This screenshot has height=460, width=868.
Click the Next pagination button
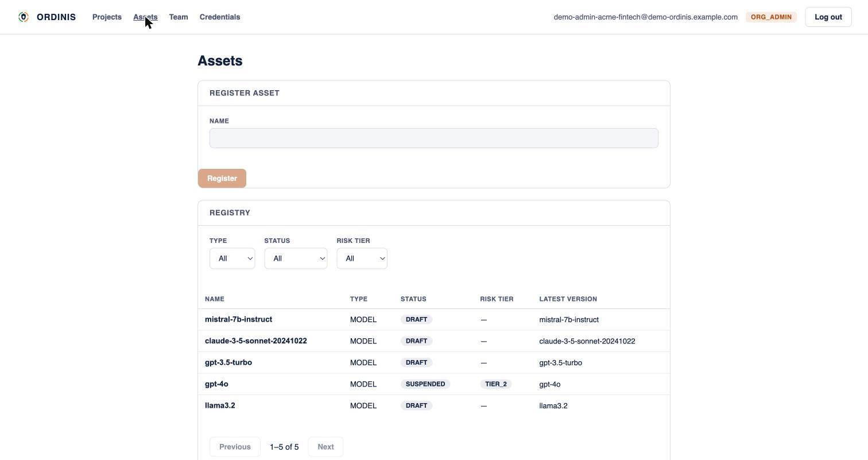325,447
